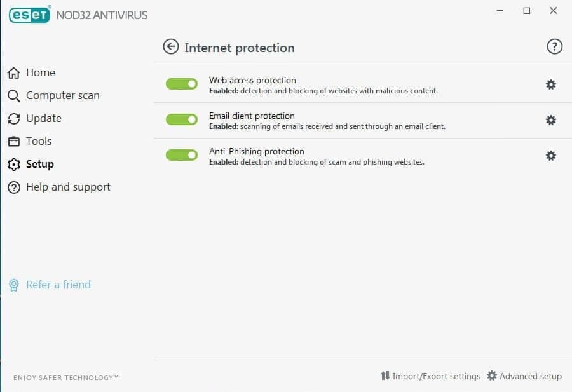Select the Home icon in the sidebar
Screen dimensions: 572x392
tap(13, 72)
